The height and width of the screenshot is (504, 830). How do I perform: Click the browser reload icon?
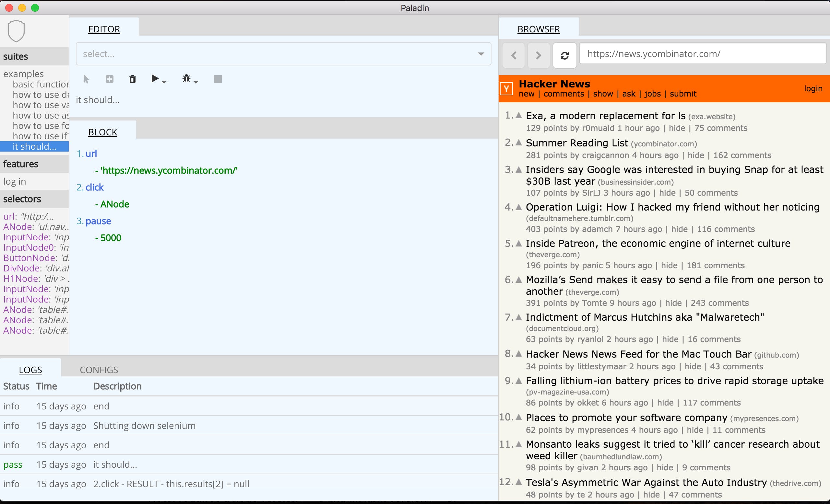point(565,55)
